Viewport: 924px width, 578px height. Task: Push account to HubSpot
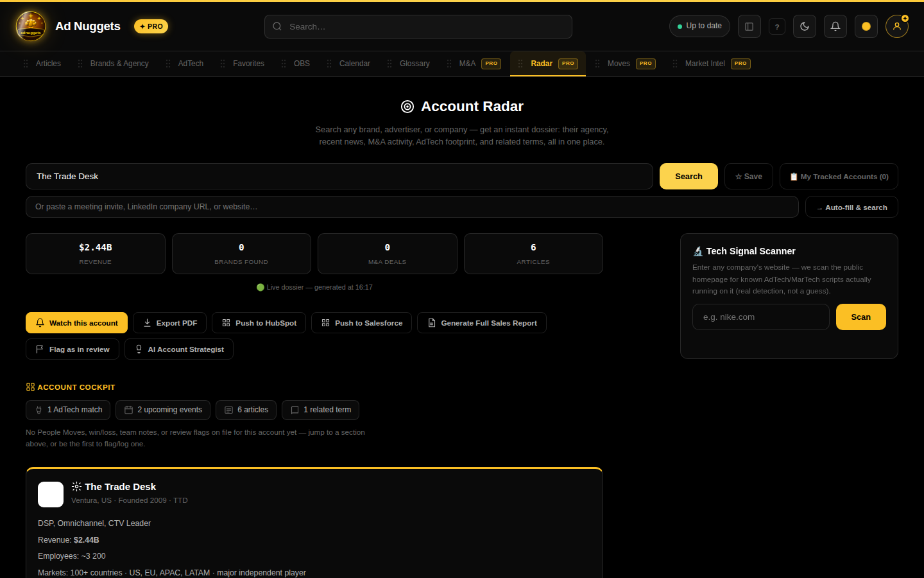coord(259,323)
